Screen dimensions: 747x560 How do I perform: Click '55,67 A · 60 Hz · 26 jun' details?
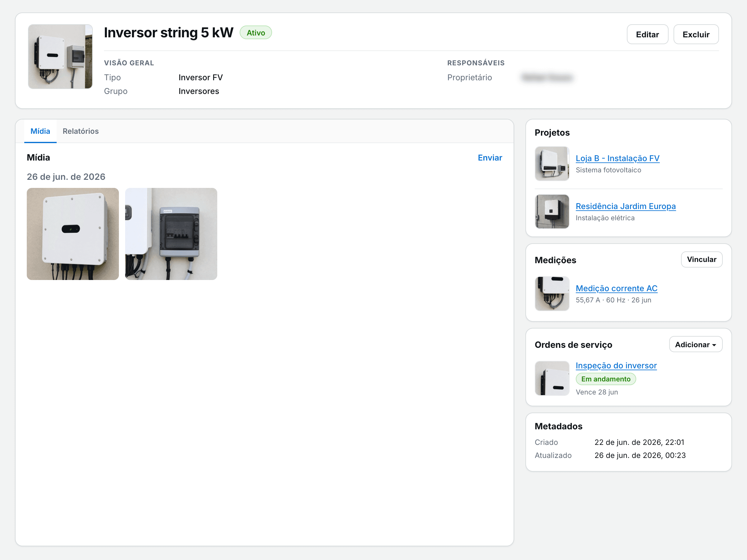pos(613,300)
